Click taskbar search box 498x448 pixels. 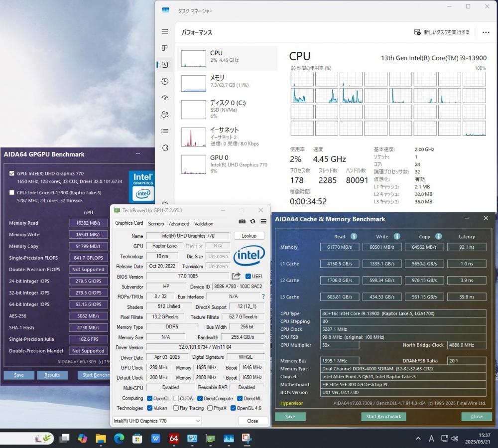[27, 439]
